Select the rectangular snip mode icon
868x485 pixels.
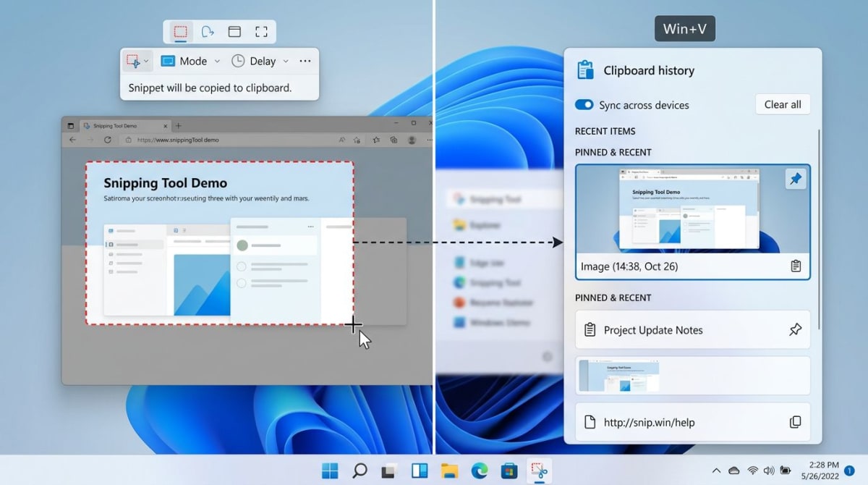tap(180, 31)
